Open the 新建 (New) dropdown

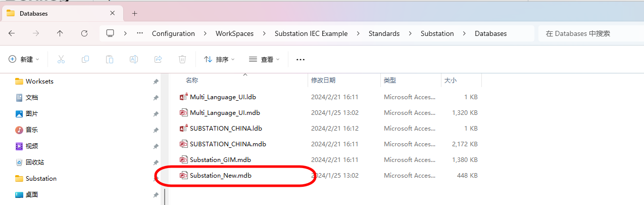pyautogui.click(x=24, y=59)
